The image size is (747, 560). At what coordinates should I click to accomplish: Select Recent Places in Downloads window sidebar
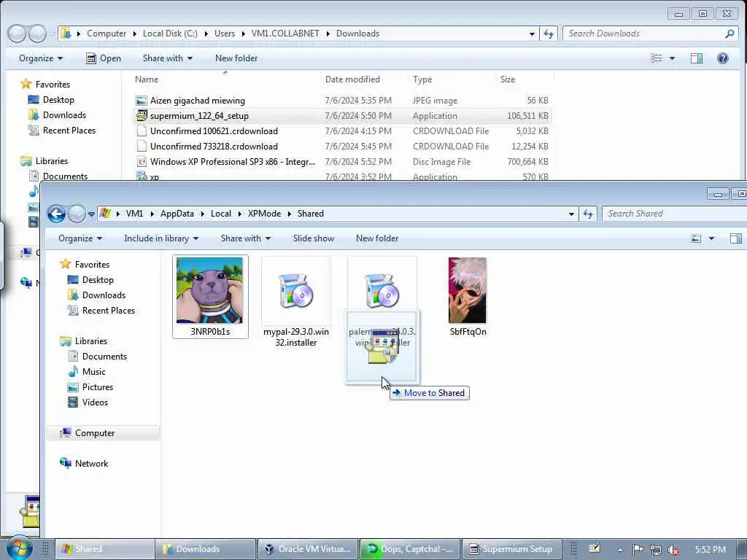click(62, 130)
